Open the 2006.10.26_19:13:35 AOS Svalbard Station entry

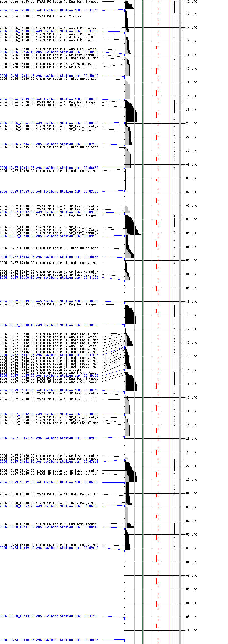49,100
